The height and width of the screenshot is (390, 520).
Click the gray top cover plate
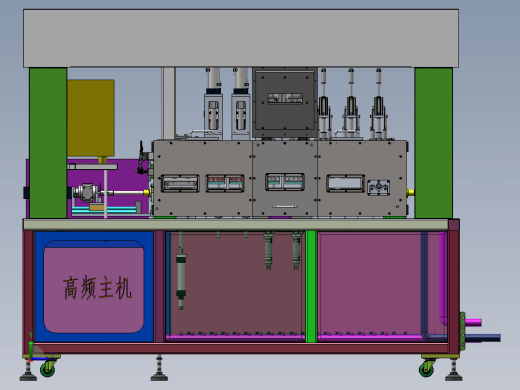[x=241, y=38]
